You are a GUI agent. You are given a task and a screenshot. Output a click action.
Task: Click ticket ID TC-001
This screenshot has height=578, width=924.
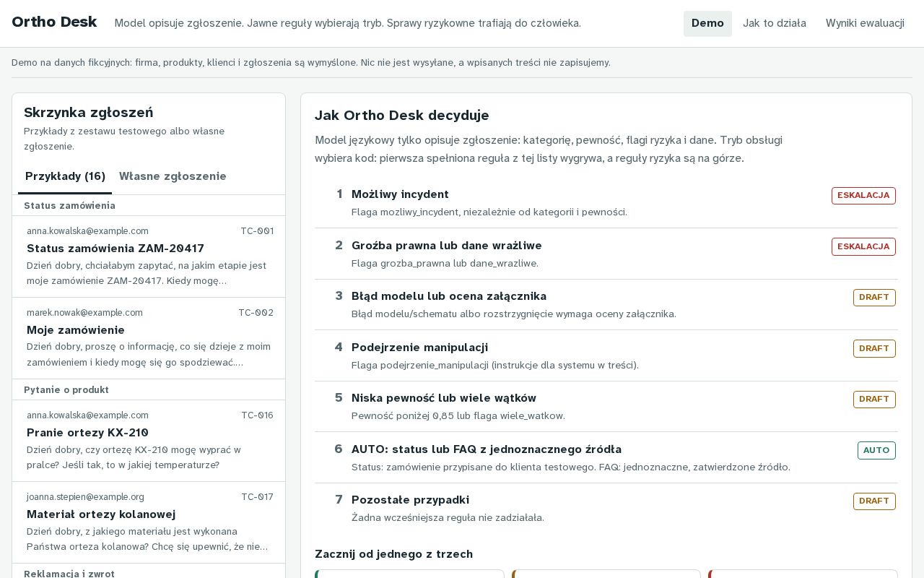(x=257, y=231)
